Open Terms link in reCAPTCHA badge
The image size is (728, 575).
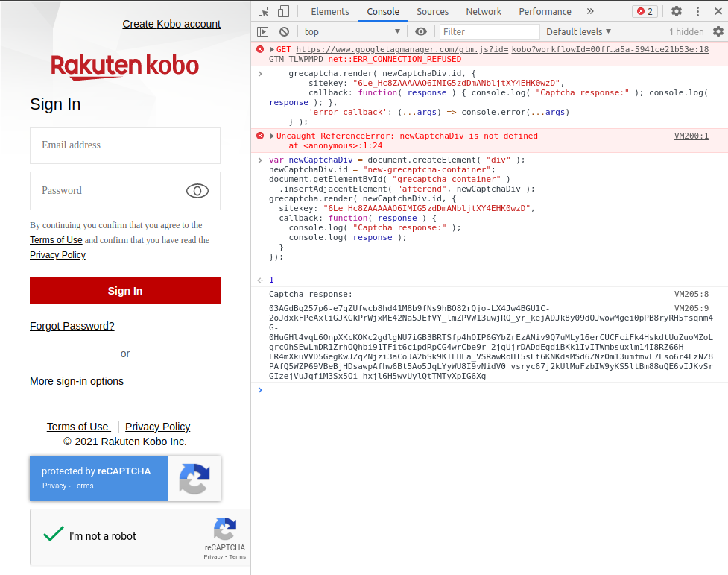click(83, 486)
